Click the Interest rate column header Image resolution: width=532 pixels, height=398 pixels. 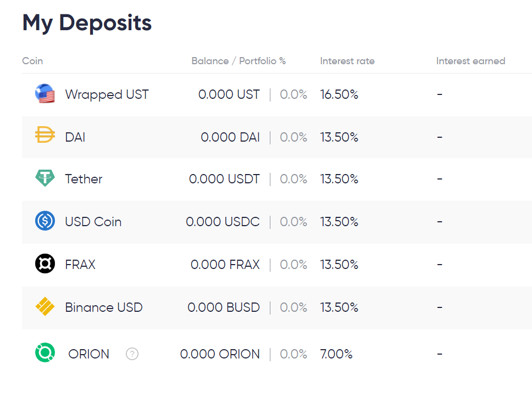pos(347,61)
